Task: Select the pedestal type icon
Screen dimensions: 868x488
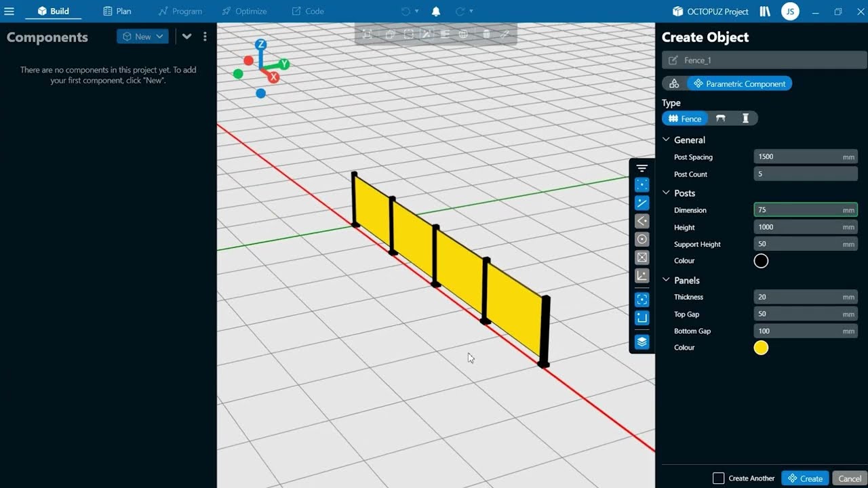Action: click(x=745, y=119)
